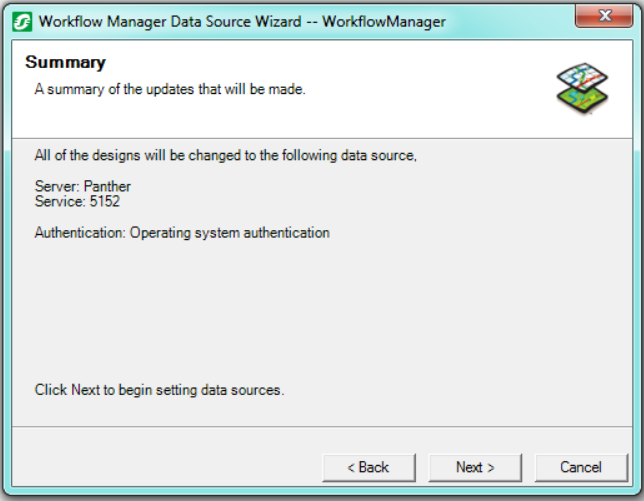Screen dimensions: 644x501
Task: Click the Summary heading
Action: pyautogui.click(x=65, y=62)
